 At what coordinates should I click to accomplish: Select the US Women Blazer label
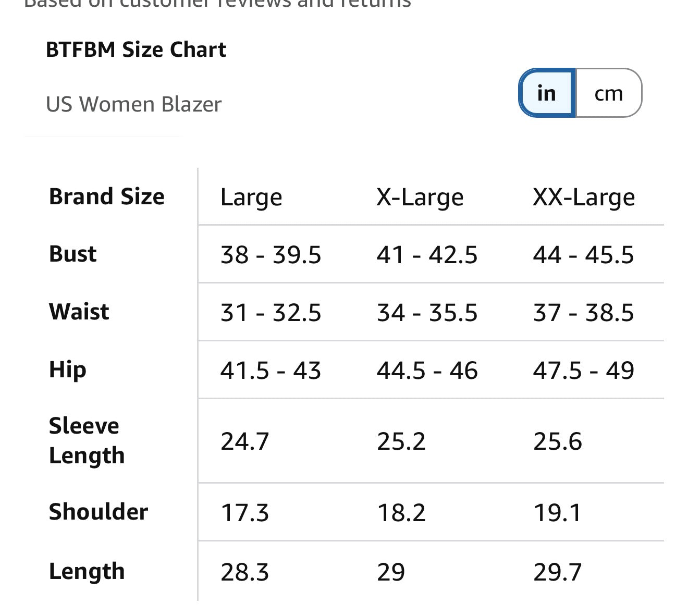(134, 104)
